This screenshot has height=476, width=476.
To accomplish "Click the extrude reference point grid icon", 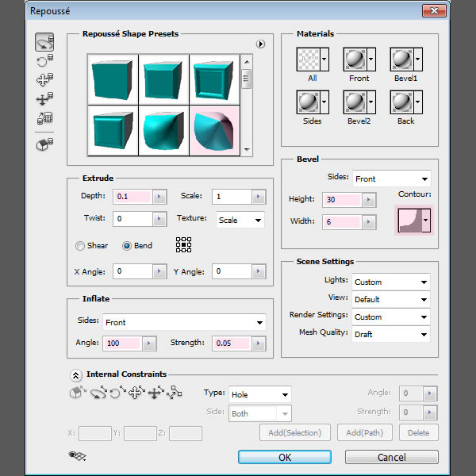I will click(184, 245).
